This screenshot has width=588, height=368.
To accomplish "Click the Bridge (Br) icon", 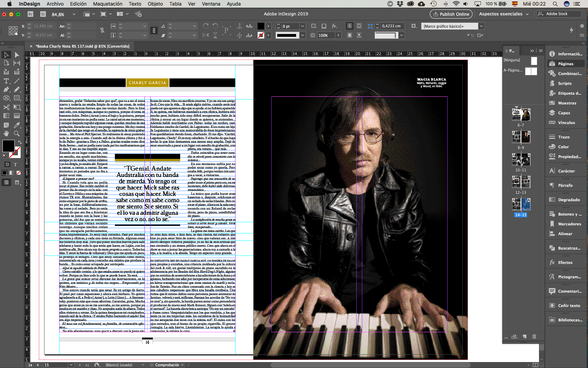I will click(x=30, y=14).
